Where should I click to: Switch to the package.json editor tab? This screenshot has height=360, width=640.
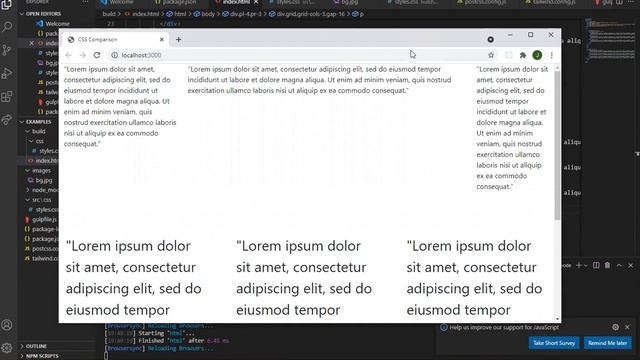[176, 2]
